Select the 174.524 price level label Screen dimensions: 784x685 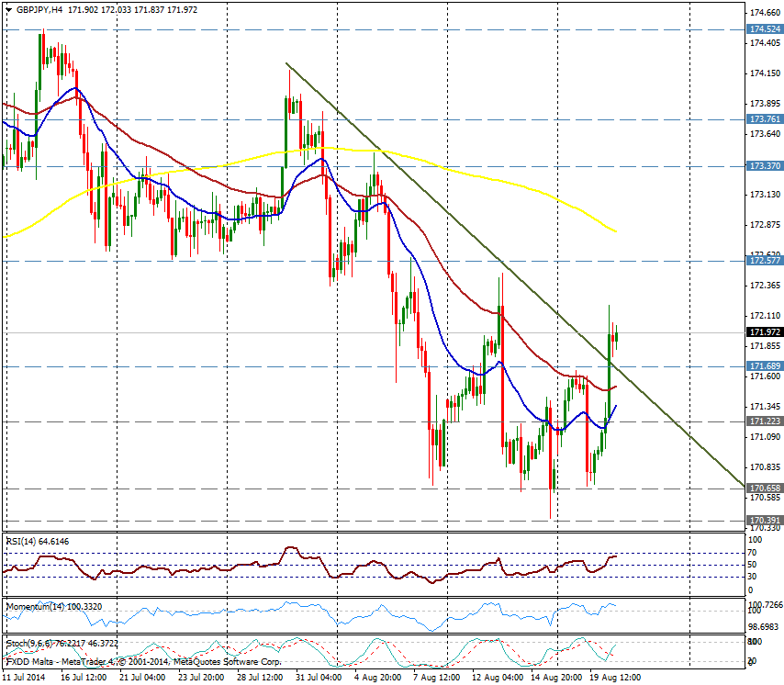pyautogui.click(x=765, y=29)
